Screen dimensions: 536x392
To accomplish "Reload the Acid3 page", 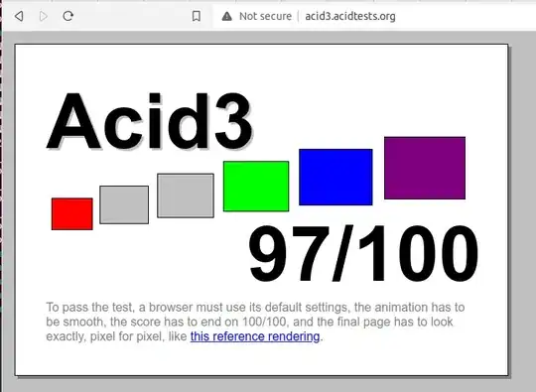I will [x=68, y=16].
